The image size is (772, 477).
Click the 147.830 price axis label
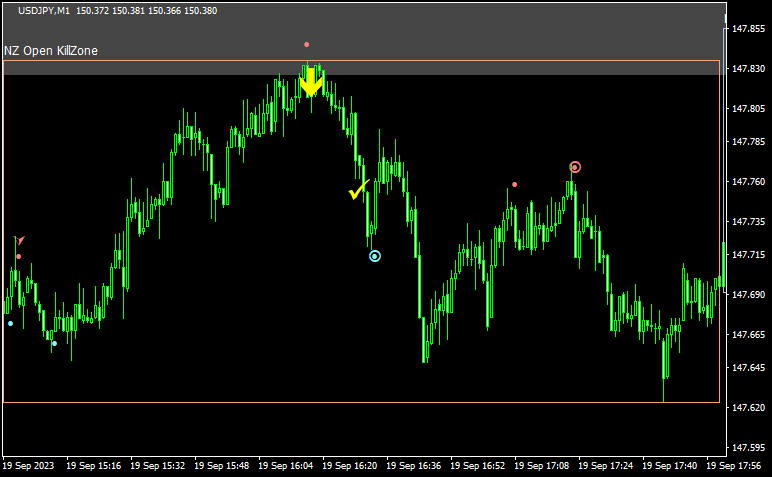pos(748,69)
